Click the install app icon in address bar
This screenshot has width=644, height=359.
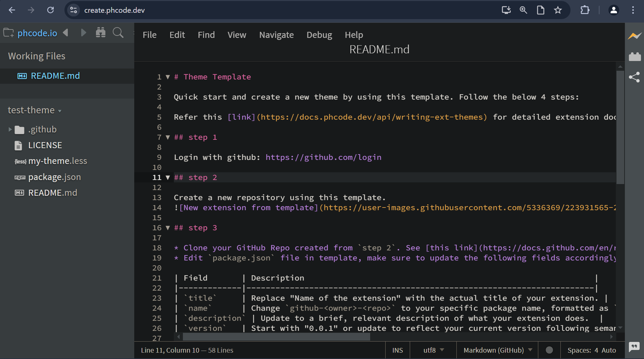pyautogui.click(x=506, y=10)
